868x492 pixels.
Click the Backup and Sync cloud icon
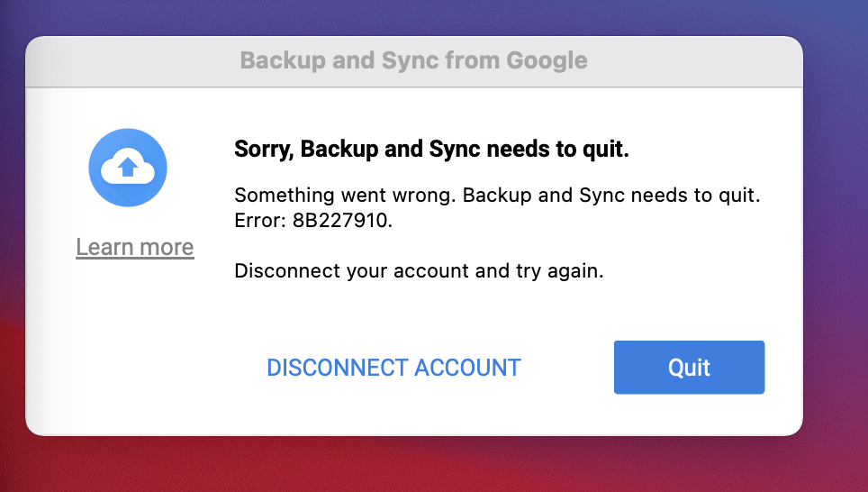[x=128, y=169]
